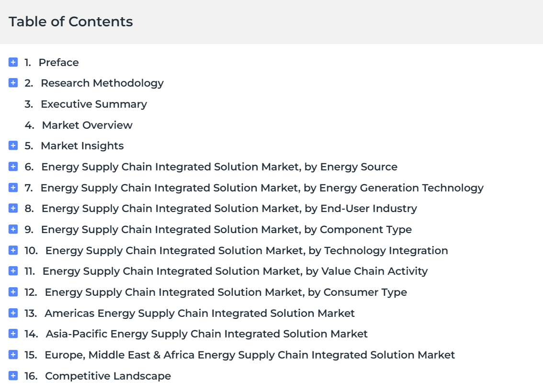The image size is (543, 392).
Task: Click the Table of Contents heading
Action: [71, 22]
